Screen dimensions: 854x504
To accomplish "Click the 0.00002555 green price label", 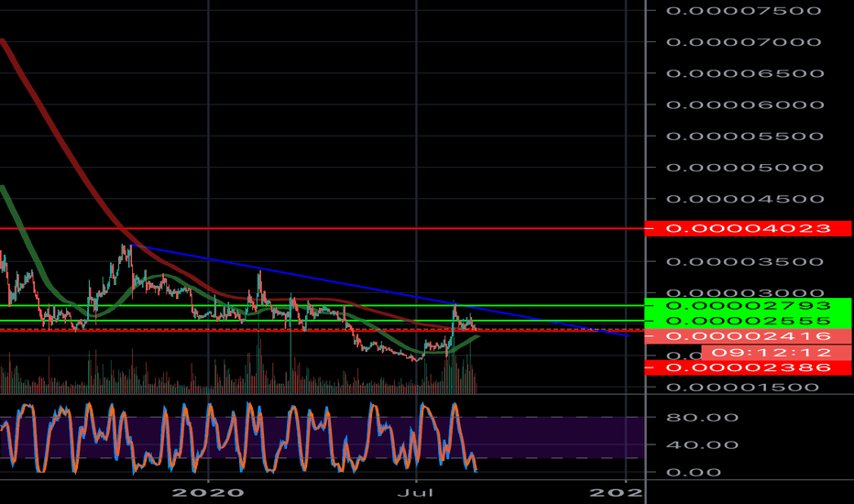I will (748, 321).
